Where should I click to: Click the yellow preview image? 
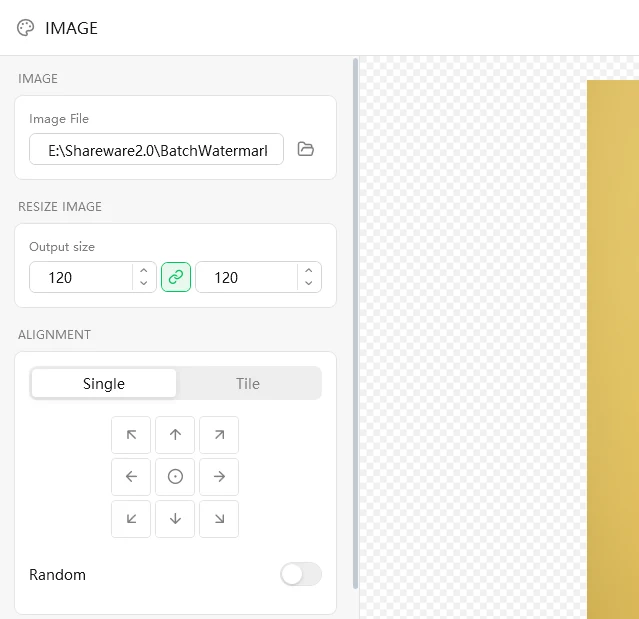point(613,349)
